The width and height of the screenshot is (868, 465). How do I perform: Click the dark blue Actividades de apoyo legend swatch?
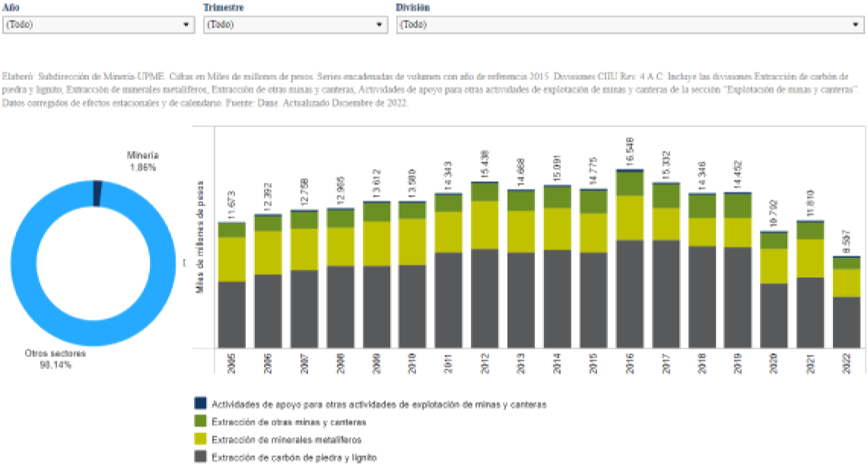click(201, 404)
